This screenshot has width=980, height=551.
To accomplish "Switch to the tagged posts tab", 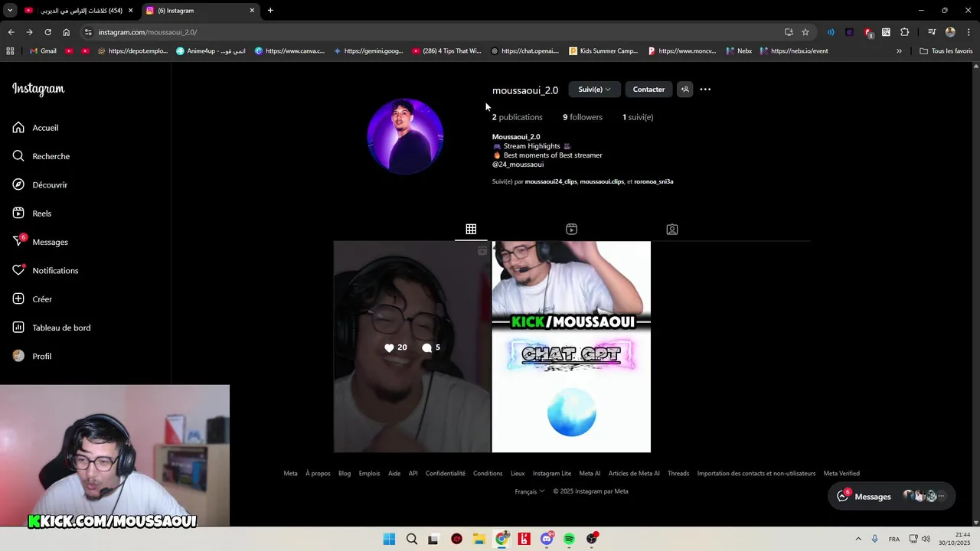I will 671,229.
